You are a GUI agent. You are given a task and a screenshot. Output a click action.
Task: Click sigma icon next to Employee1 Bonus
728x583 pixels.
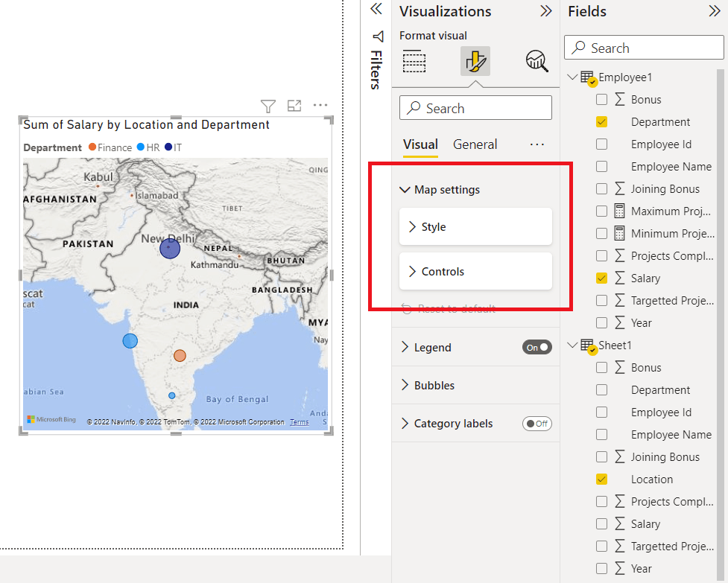coord(619,99)
